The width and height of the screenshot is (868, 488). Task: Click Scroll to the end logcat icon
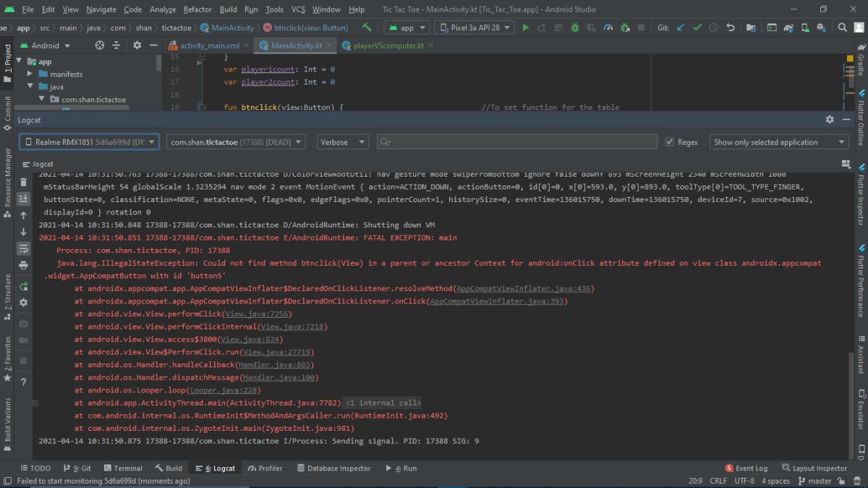coord(23,198)
